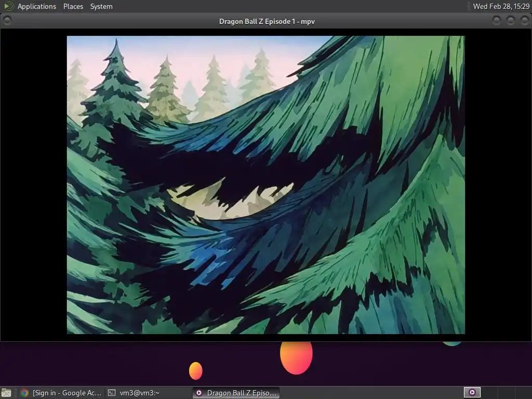532x399 pixels.
Task: Maximize the mpv window
Action: (511, 21)
